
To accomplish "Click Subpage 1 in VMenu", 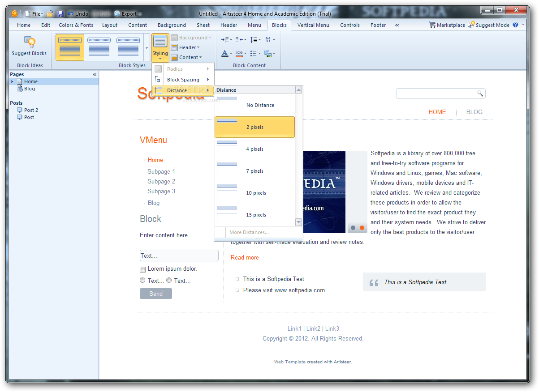I will click(x=161, y=171).
